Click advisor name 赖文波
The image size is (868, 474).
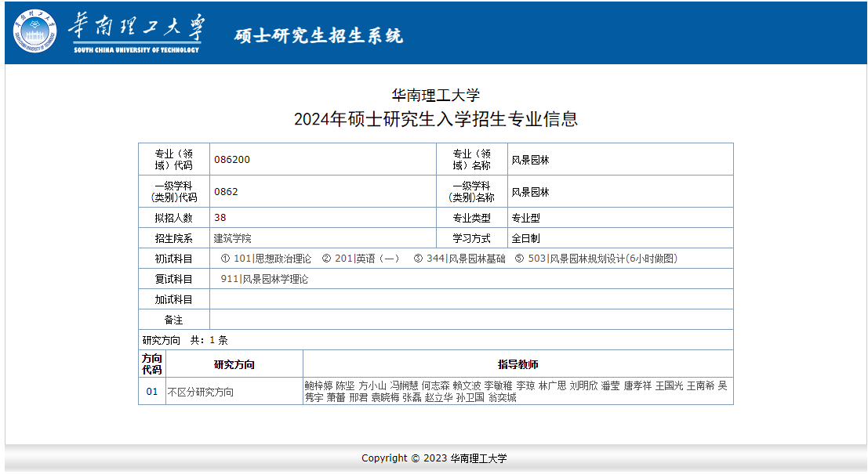(x=467, y=385)
